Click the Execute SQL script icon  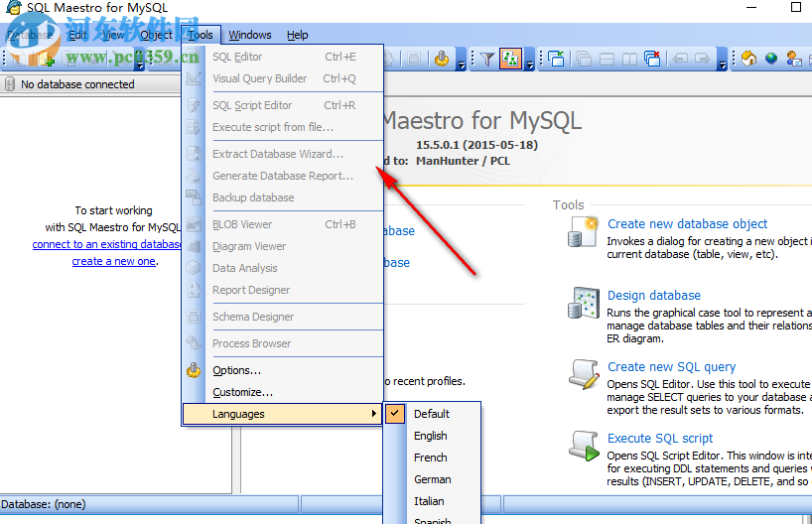[x=584, y=446]
